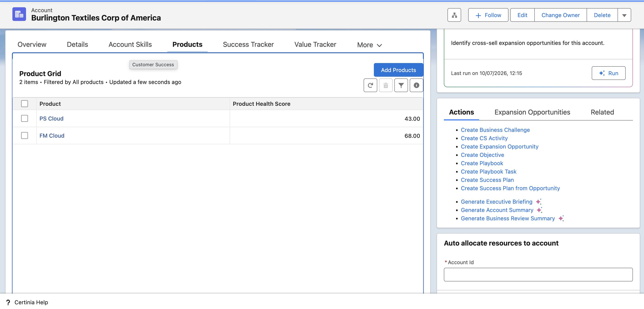The image size is (644, 309).
Task: Select all products with header checkbox
Action: [25, 104]
